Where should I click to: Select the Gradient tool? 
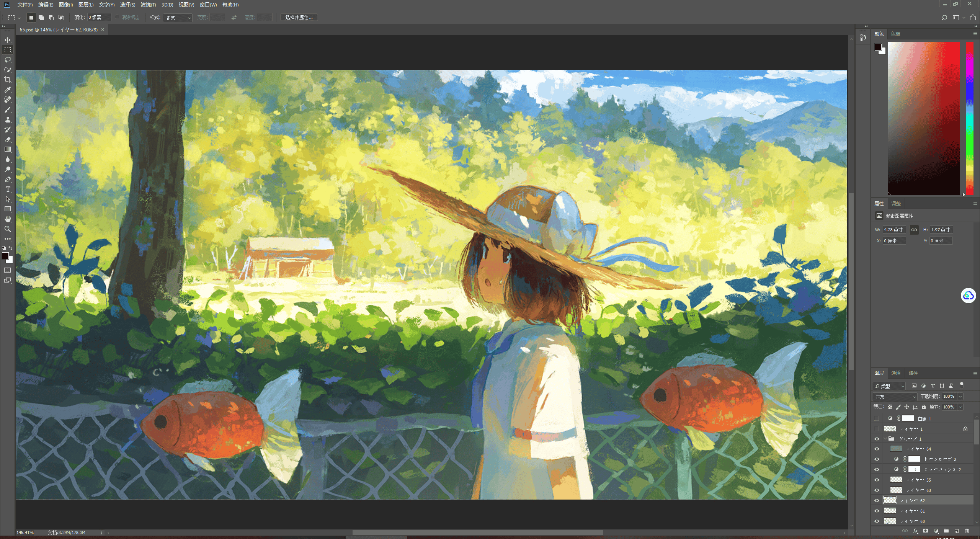point(8,149)
